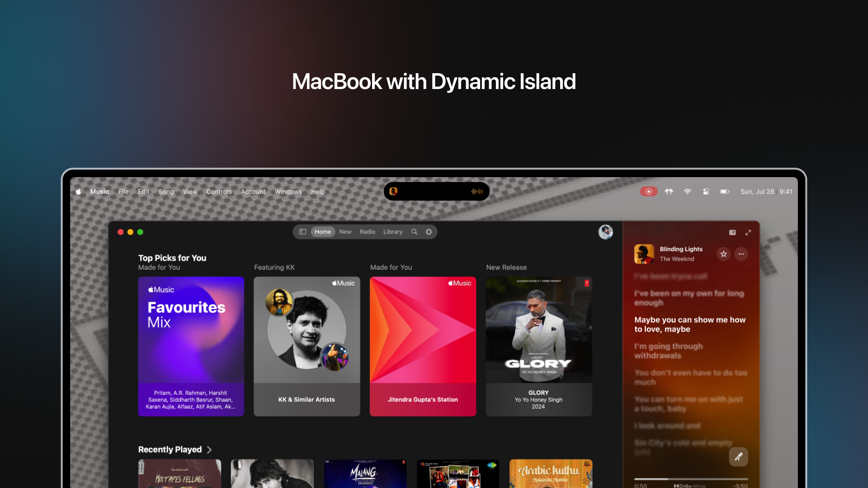Image resolution: width=868 pixels, height=488 pixels.
Task: Click The Weeknd artist name
Action: [x=677, y=259]
